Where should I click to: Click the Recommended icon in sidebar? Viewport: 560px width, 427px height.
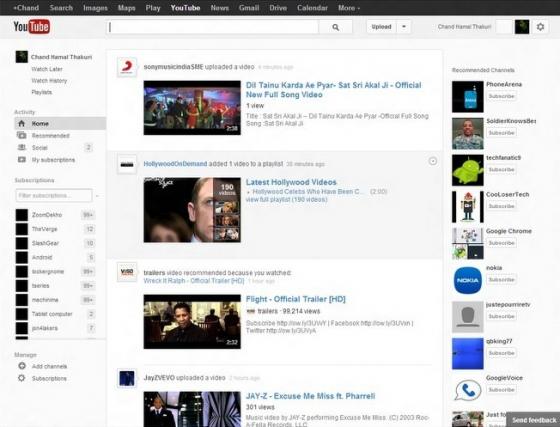coord(22,135)
